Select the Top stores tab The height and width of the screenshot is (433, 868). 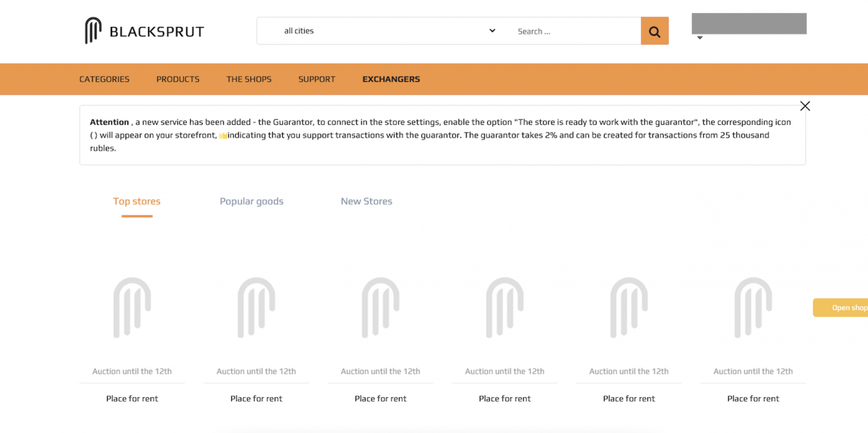point(137,201)
